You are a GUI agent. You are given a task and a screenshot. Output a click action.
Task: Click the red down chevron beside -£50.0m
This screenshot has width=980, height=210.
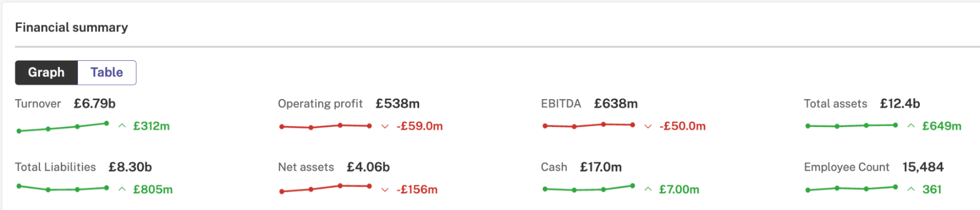(648, 127)
